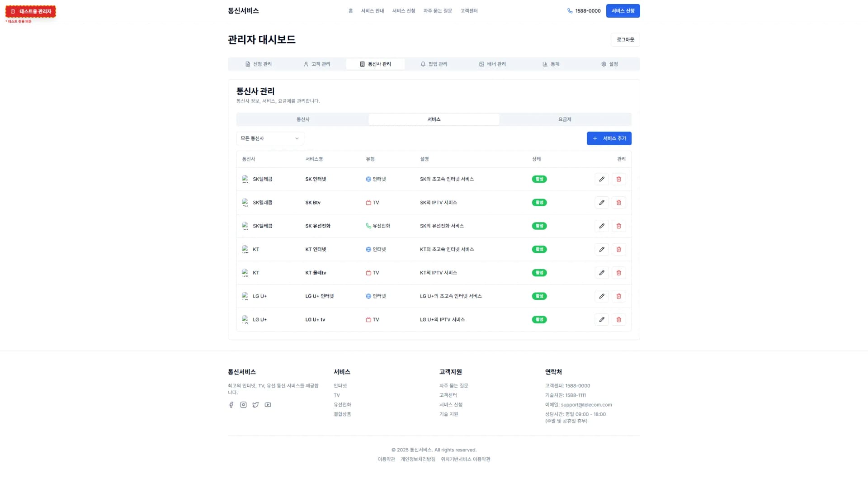Click the header 서비스 신청 button
Image resolution: width=868 pixels, height=479 pixels.
pos(623,11)
